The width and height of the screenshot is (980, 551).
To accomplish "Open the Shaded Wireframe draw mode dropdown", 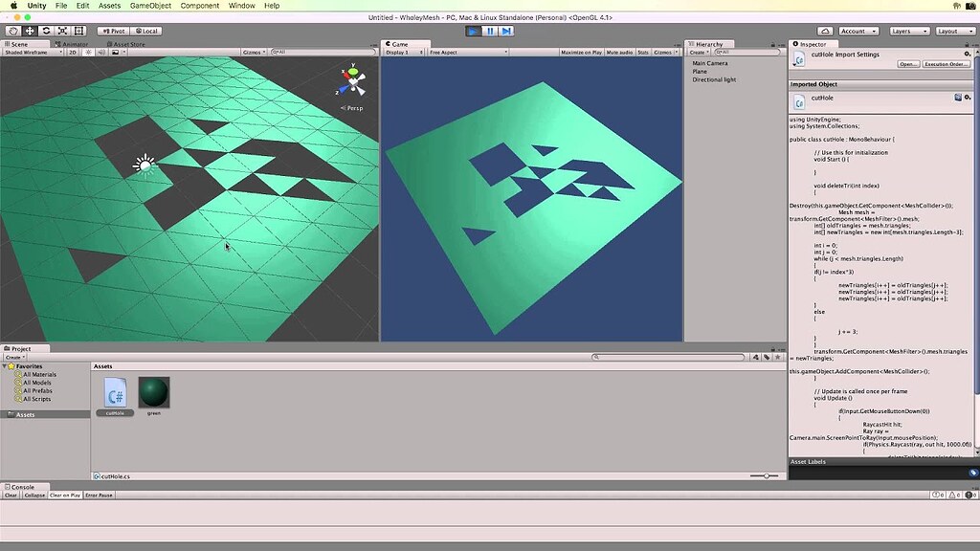I will (31, 53).
